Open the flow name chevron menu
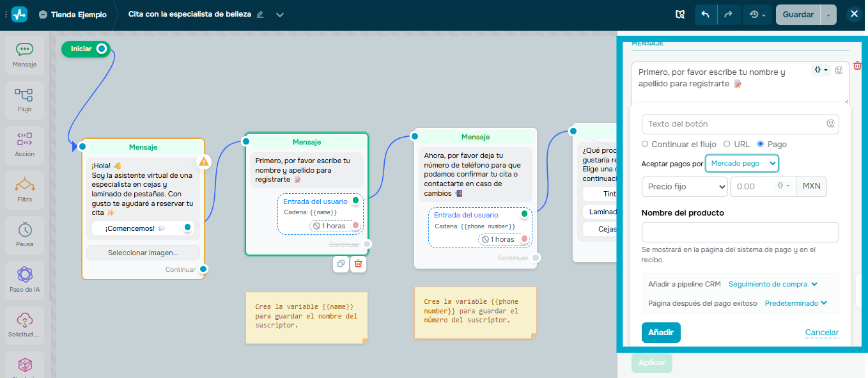Viewport: 868px width, 378px height. pyautogui.click(x=279, y=14)
